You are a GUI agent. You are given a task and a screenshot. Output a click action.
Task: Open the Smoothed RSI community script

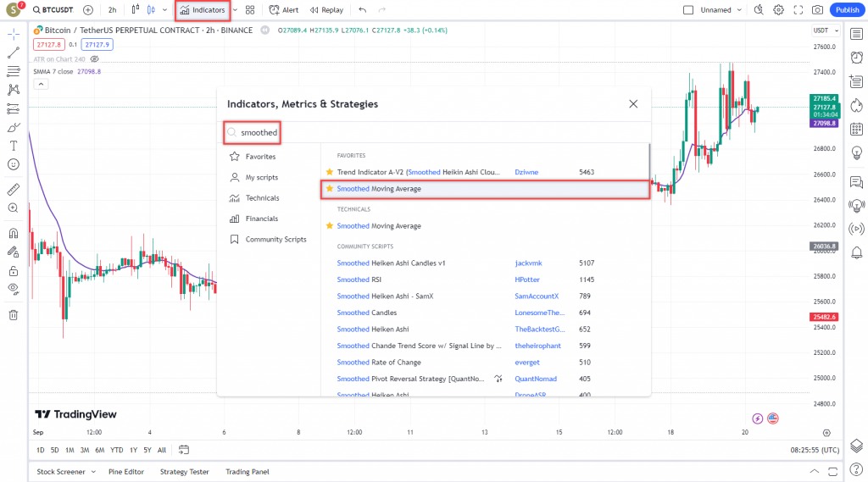(360, 280)
